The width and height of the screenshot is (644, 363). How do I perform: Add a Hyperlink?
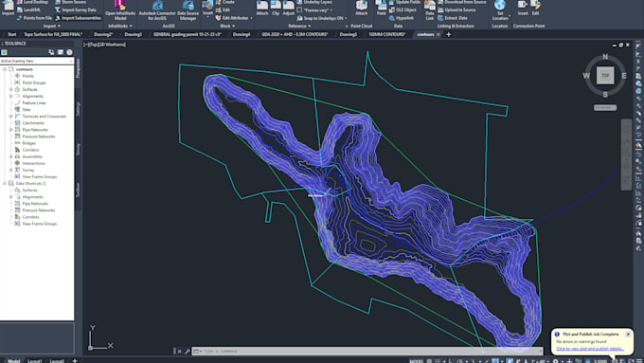(402, 18)
